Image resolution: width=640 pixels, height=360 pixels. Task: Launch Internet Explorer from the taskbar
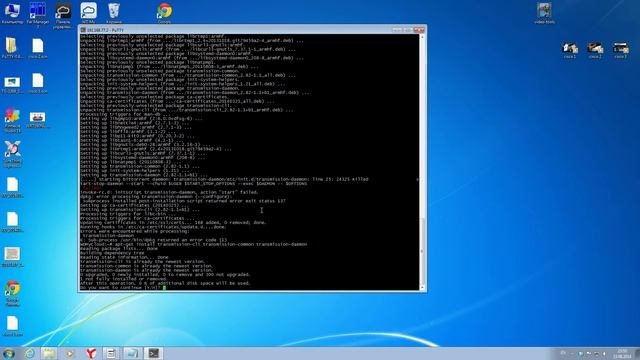(x=29, y=353)
